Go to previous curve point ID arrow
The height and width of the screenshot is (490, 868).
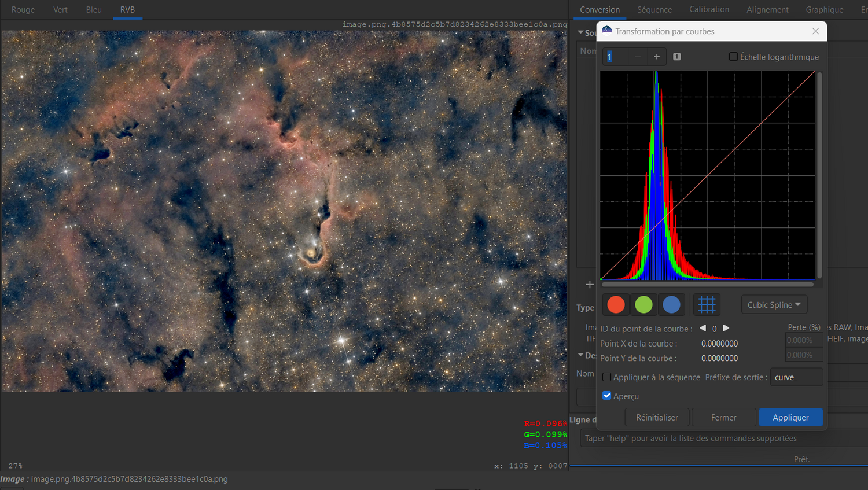[x=703, y=328]
